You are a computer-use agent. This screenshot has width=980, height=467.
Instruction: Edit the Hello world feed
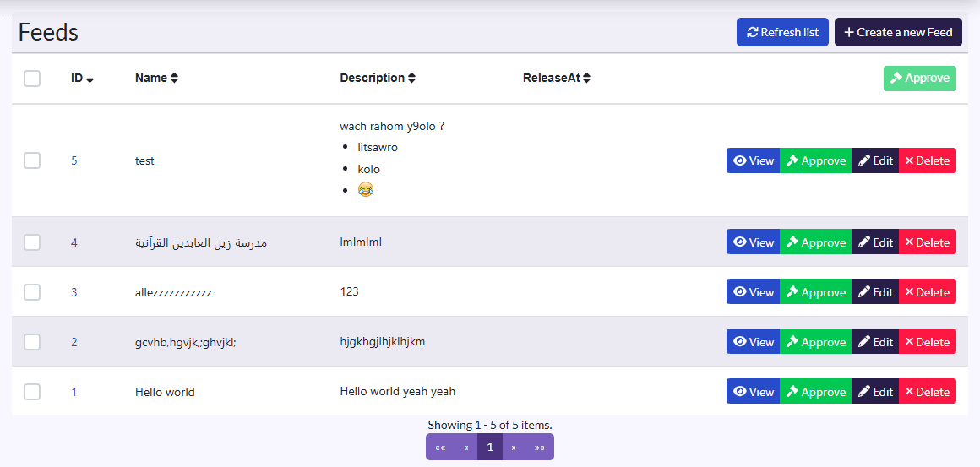point(875,392)
